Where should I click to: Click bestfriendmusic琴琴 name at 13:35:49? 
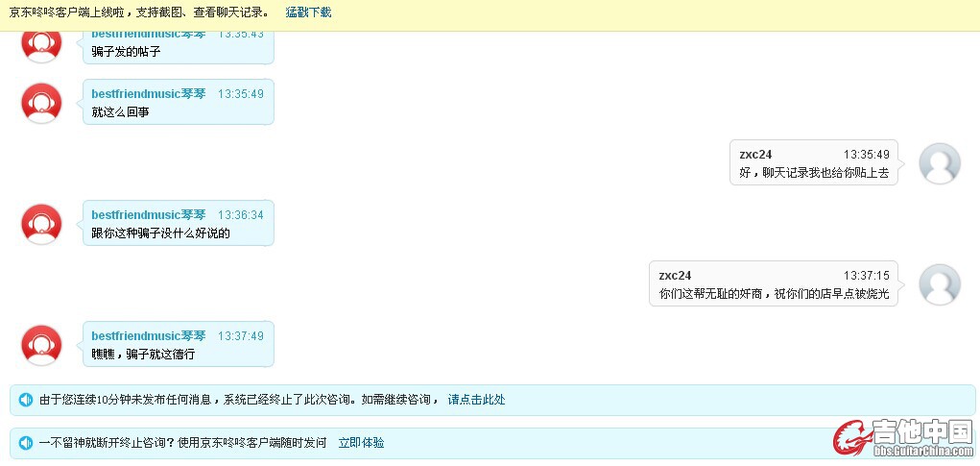click(x=149, y=94)
